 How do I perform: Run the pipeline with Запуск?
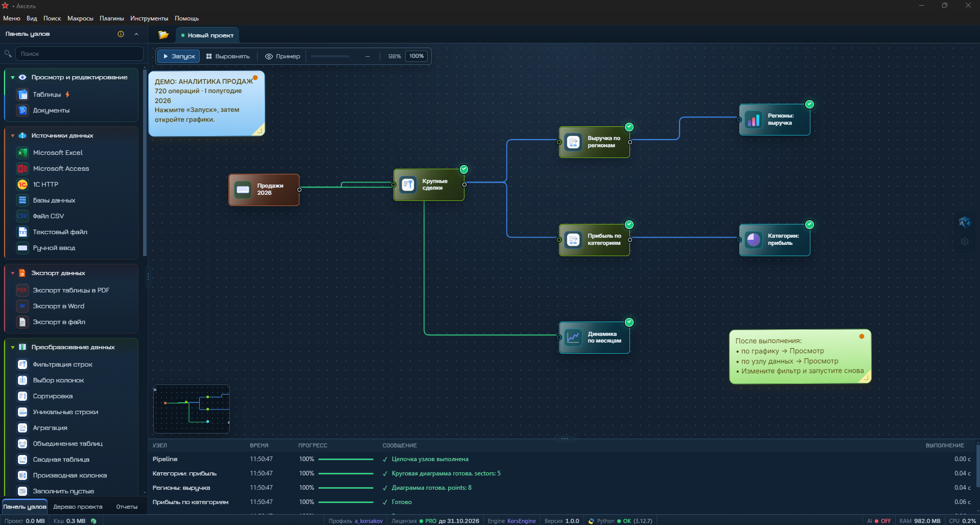coord(178,56)
